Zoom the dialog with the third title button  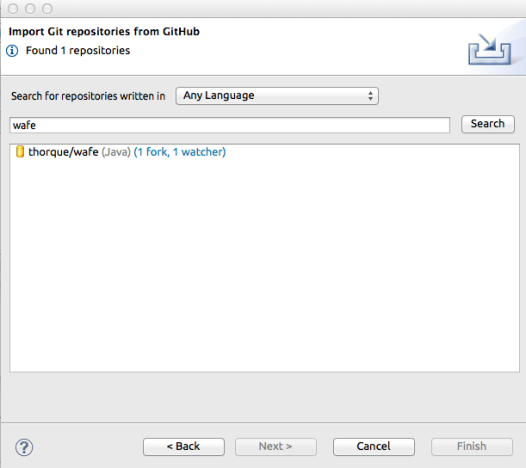click(47, 8)
